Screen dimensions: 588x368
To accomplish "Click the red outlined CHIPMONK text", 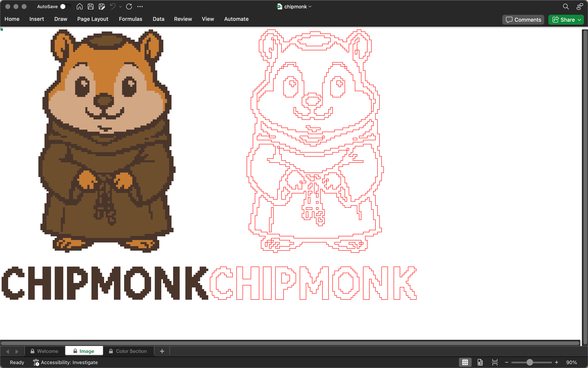I will pos(313,283).
